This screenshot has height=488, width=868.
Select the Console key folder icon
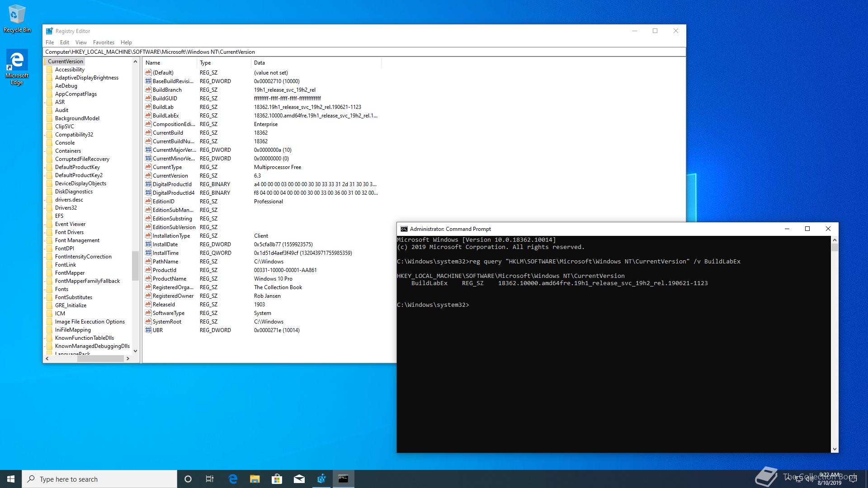(x=49, y=143)
